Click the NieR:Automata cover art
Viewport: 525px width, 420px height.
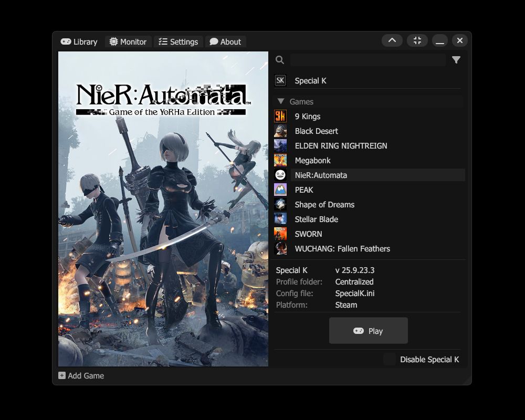pyautogui.click(x=163, y=208)
